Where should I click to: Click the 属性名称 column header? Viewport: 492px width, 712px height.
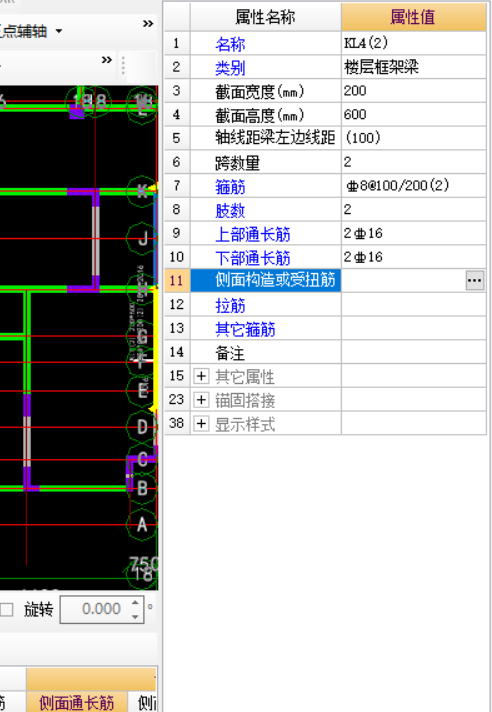point(266,17)
